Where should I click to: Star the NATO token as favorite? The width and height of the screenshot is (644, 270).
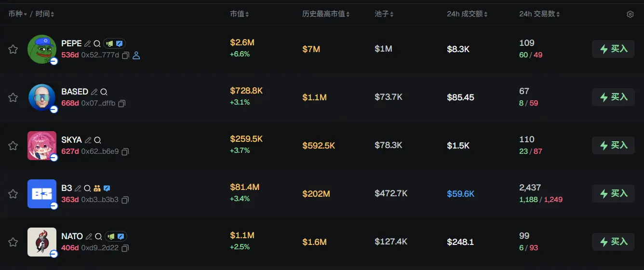point(13,242)
